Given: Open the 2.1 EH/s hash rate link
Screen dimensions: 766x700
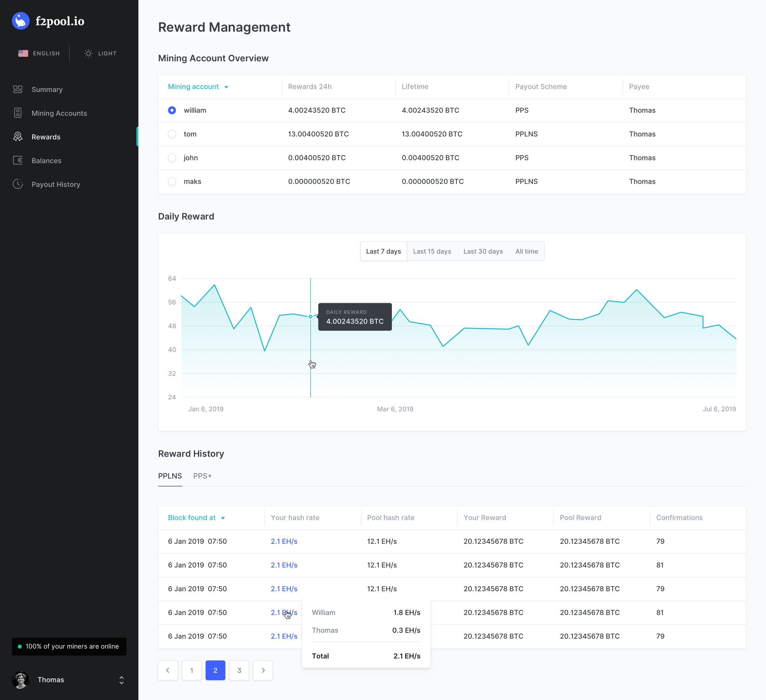Looking at the screenshot, I should click(284, 541).
